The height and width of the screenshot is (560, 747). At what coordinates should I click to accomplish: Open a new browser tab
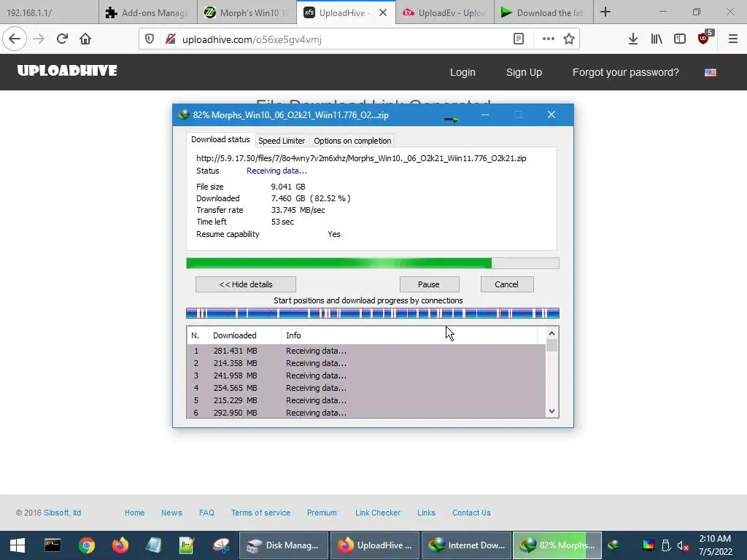(x=605, y=12)
